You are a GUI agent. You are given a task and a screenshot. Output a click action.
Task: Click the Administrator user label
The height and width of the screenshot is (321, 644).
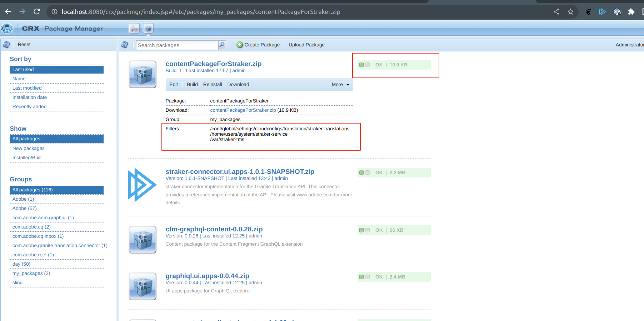coord(629,45)
